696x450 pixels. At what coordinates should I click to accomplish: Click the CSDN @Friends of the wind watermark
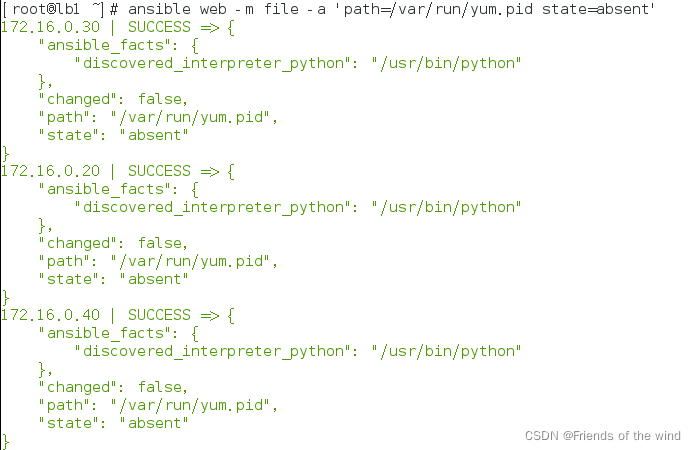pyautogui.click(x=602, y=436)
